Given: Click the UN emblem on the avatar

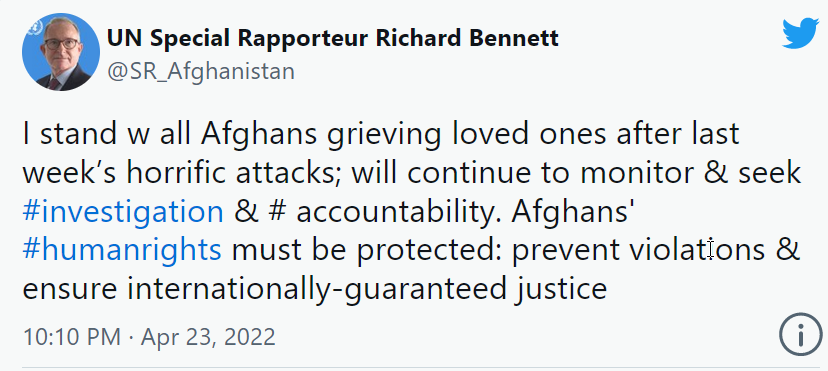Looking at the screenshot, I should point(35,27).
